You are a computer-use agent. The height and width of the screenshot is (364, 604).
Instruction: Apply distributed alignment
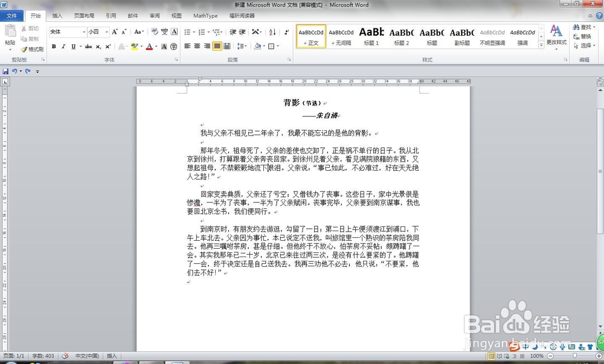pyautogui.click(x=227, y=46)
